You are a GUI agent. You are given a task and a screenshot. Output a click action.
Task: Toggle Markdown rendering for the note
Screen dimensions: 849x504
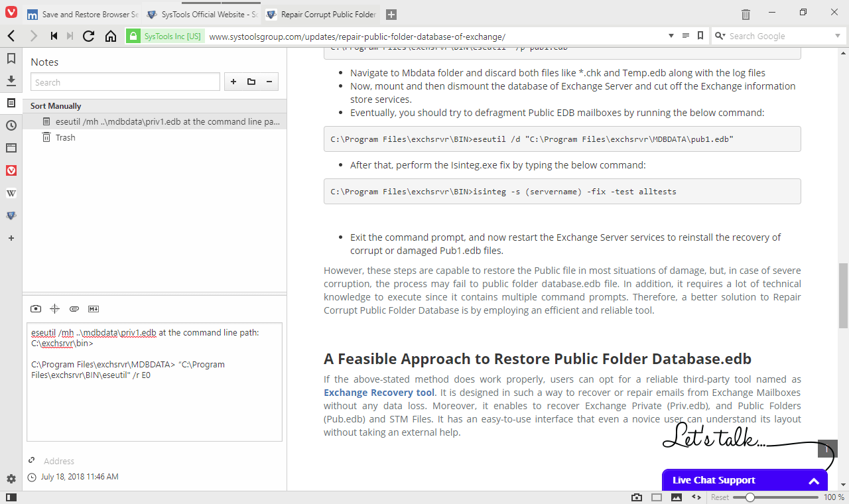pyautogui.click(x=94, y=308)
